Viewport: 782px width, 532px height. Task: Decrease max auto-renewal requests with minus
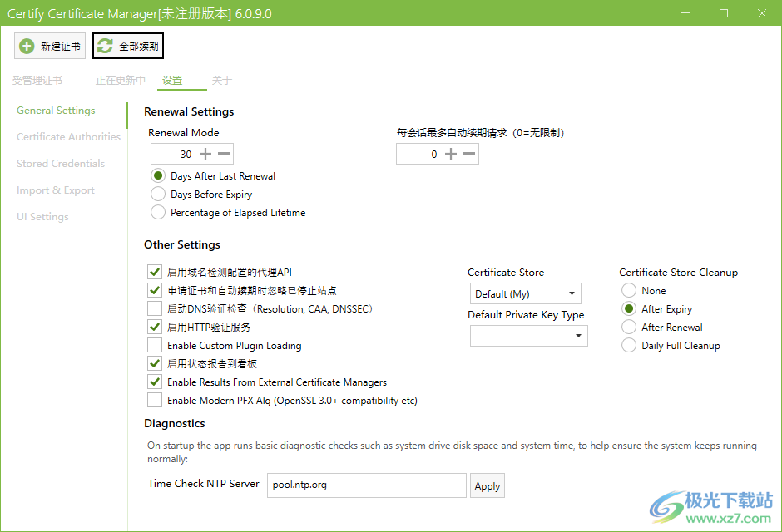point(469,154)
